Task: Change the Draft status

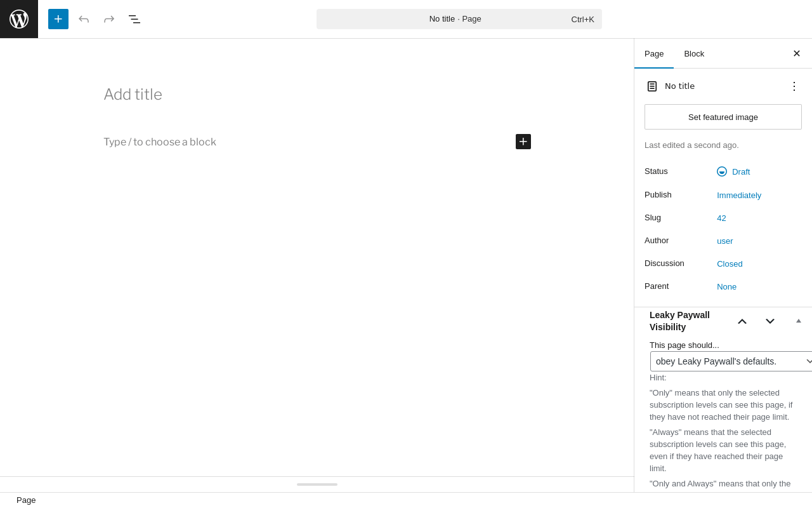Action: tap(741, 171)
